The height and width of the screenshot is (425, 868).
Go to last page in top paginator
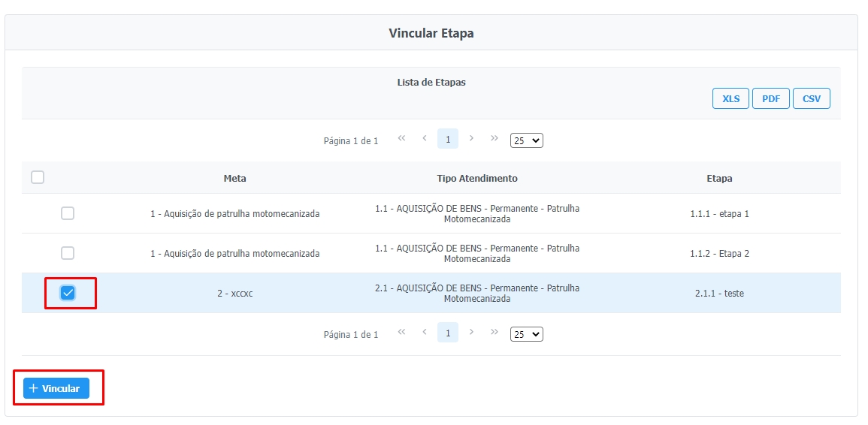click(494, 139)
